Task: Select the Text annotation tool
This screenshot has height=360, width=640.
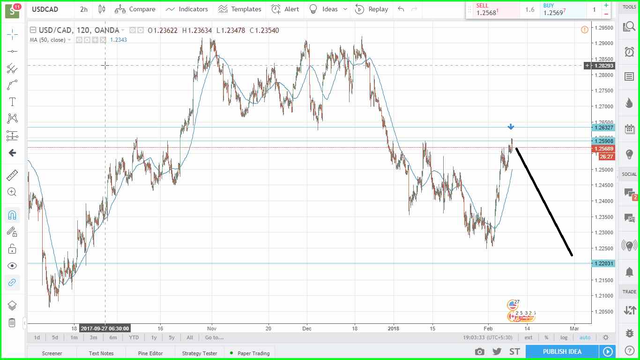Action: pyautogui.click(x=12, y=102)
